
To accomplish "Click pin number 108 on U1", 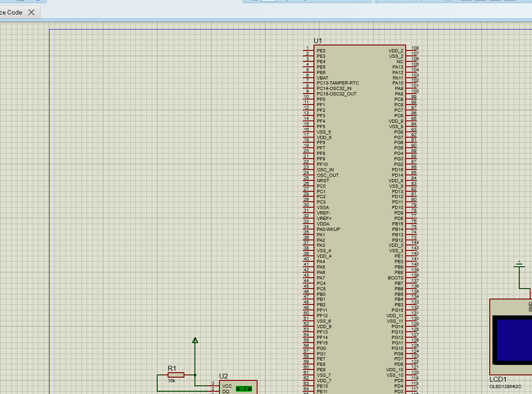I will pyautogui.click(x=415, y=48).
